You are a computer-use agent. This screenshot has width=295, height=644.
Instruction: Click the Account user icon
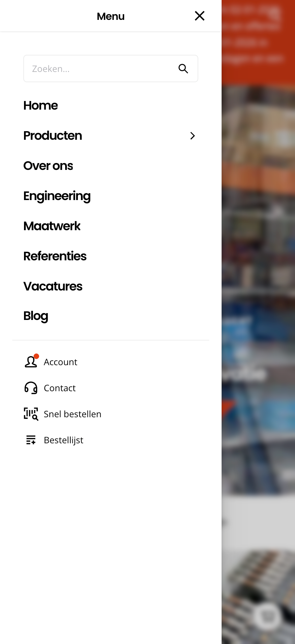[31, 362]
